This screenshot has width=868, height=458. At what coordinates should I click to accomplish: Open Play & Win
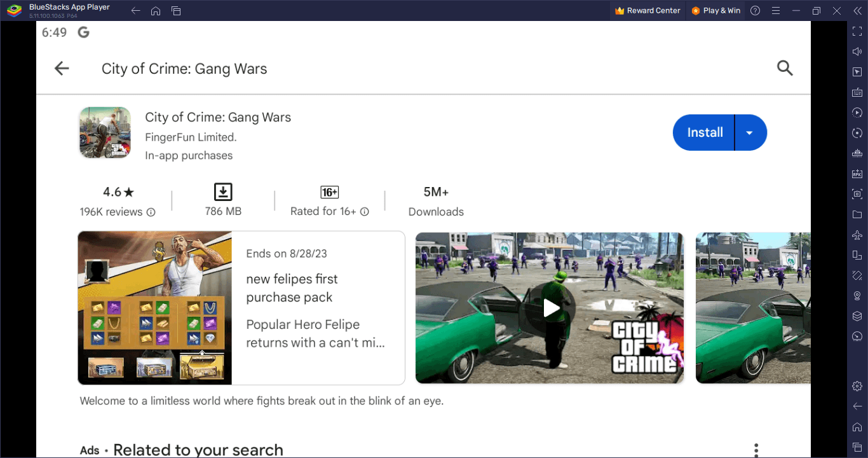715,11
